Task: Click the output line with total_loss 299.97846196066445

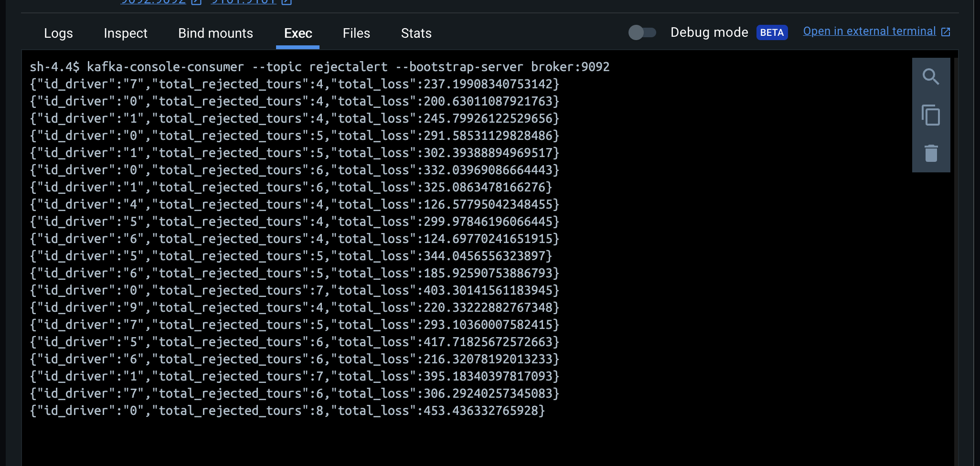Action: pos(294,222)
